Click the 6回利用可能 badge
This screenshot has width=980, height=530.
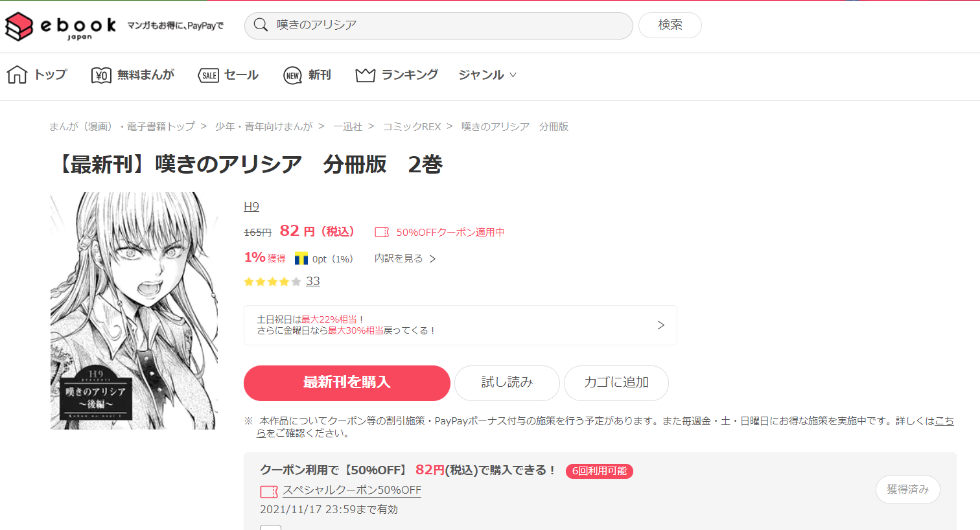click(x=600, y=471)
